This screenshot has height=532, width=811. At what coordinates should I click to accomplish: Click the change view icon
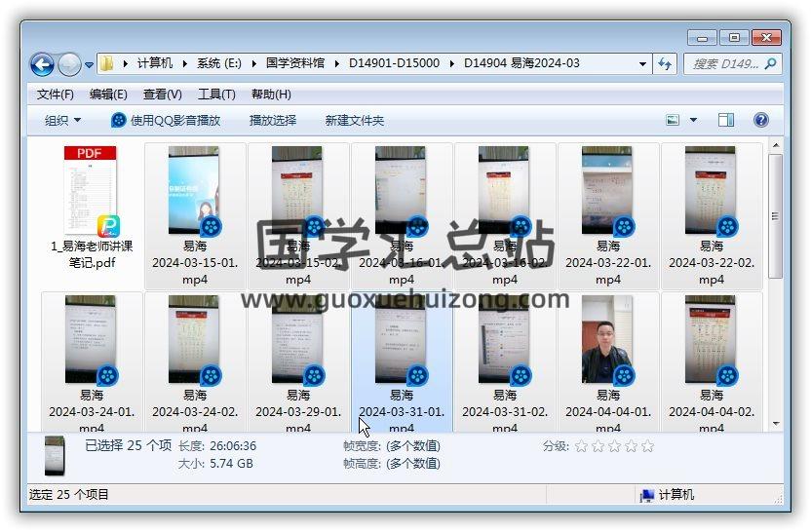click(674, 120)
